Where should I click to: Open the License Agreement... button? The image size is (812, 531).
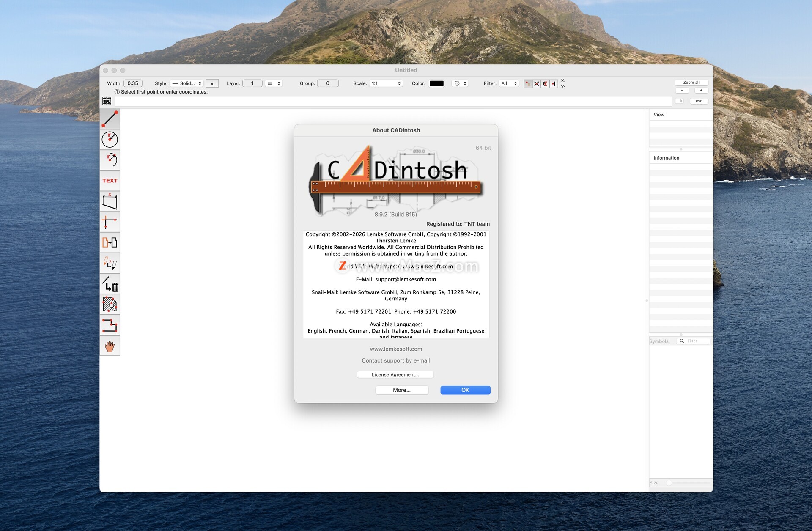[x=395, y=375]
